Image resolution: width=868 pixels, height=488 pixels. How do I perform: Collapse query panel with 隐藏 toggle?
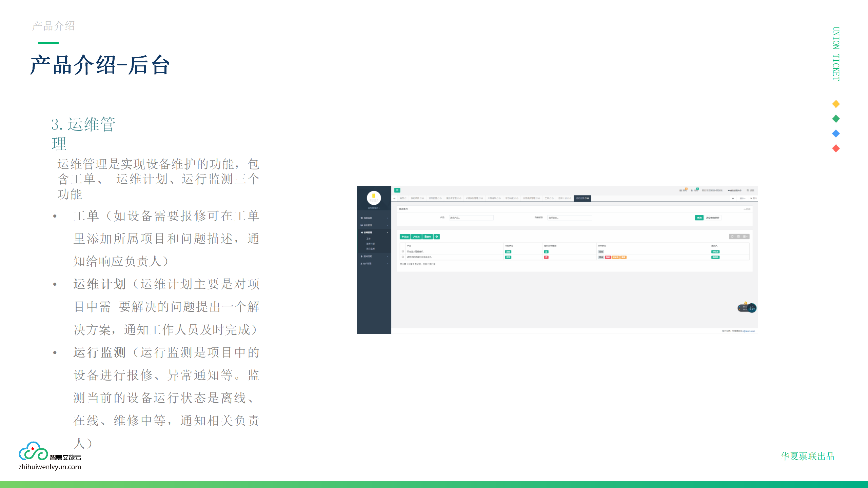coord(747,209)
